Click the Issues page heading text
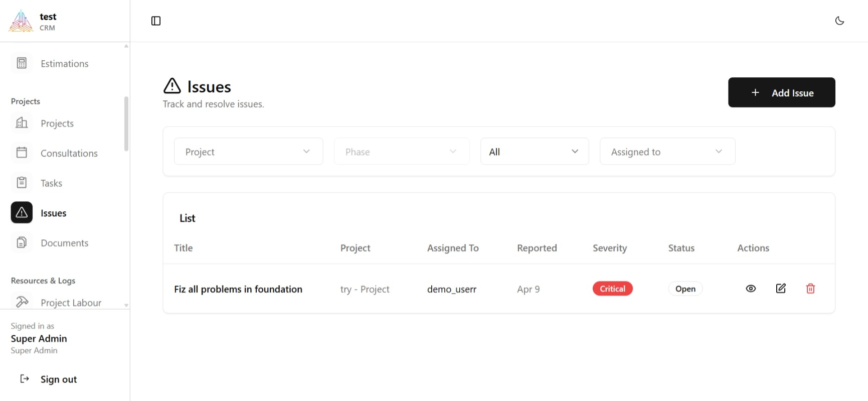 coord(209,87)
